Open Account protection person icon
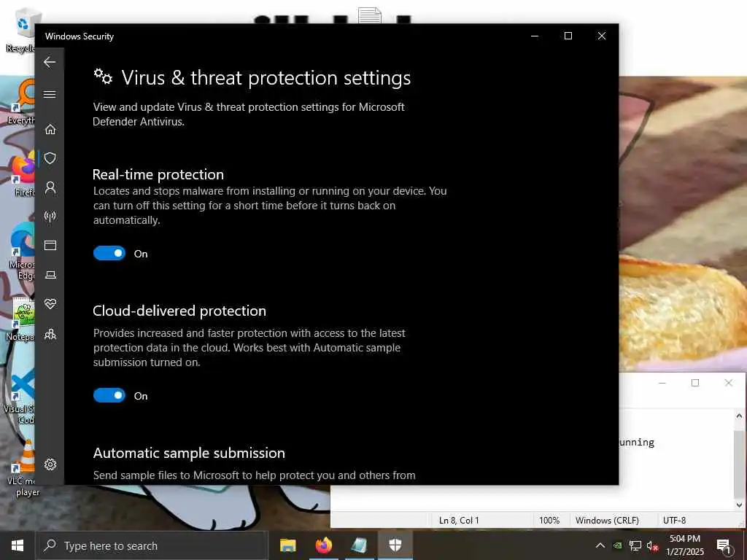The height and width of the screenshot is (560, 747). (50, 187)
